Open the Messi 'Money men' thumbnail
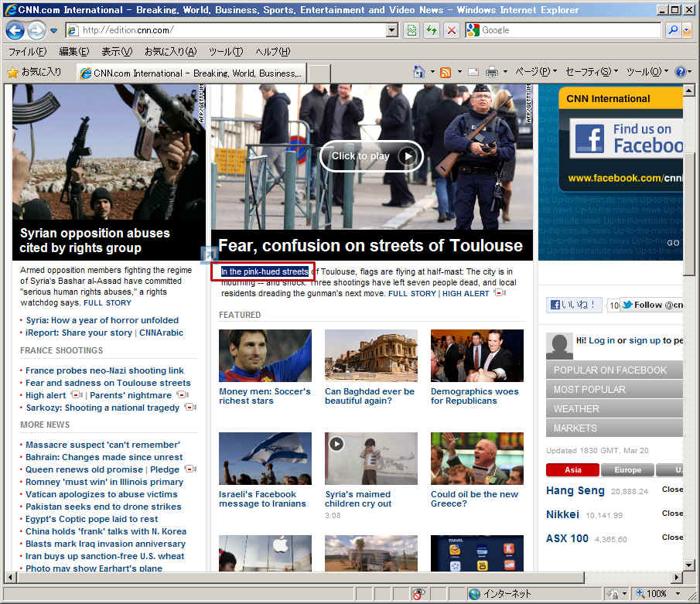The height and width of the screenshot is (604, 700). coord(265,355)
